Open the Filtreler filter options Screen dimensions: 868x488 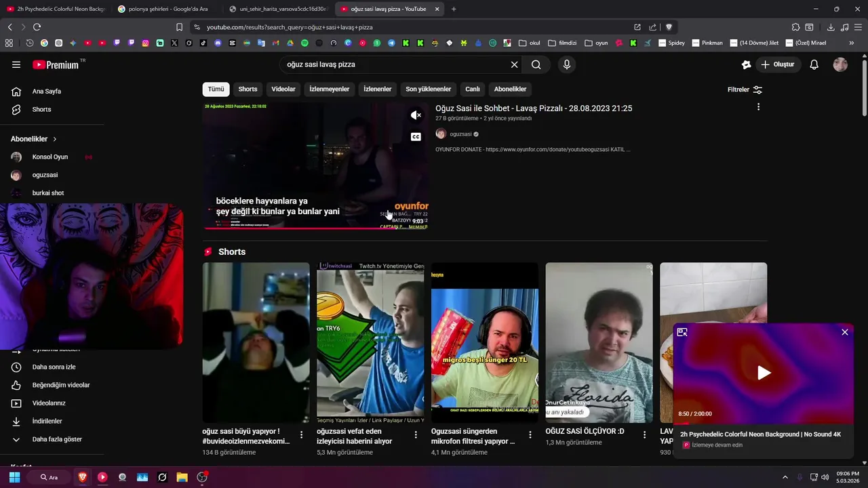(745, 89)
